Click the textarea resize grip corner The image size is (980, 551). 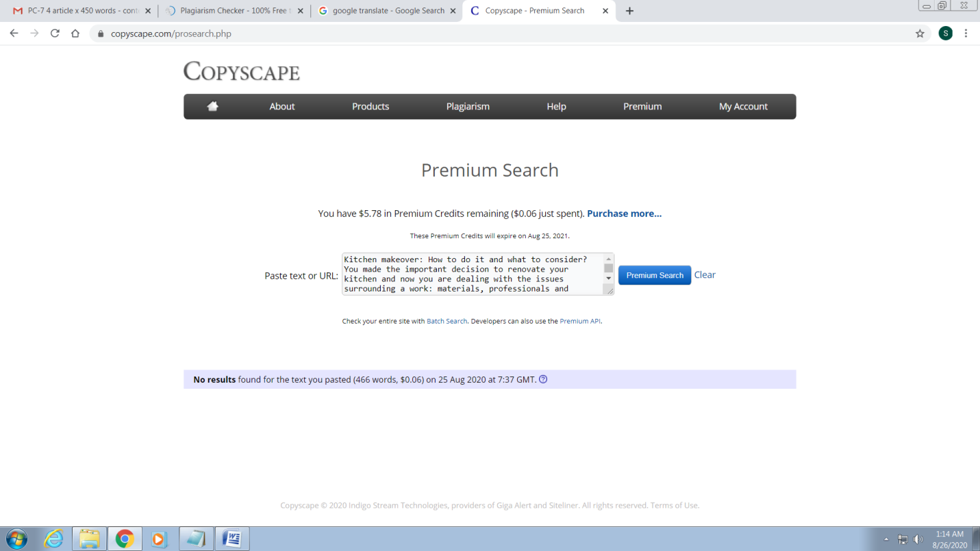pos(609,290)
